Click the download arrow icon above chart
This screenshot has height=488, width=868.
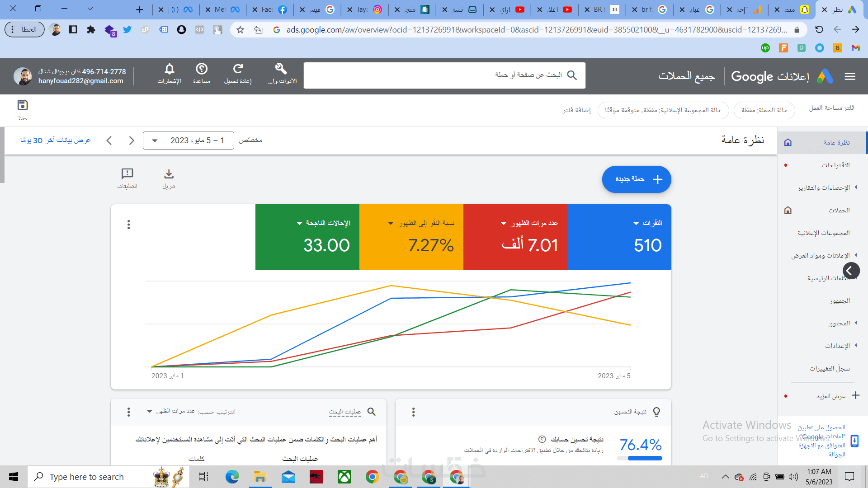click(169, 174)
